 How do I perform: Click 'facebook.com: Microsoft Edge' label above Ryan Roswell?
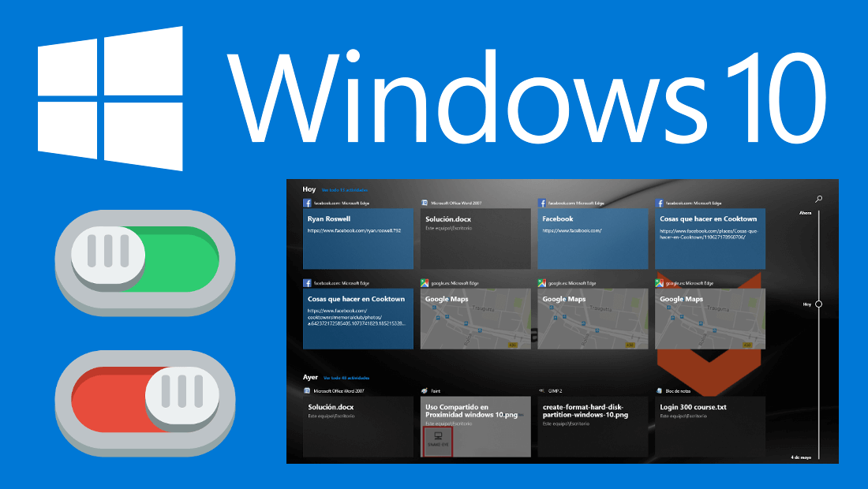(x=342, y=203)
